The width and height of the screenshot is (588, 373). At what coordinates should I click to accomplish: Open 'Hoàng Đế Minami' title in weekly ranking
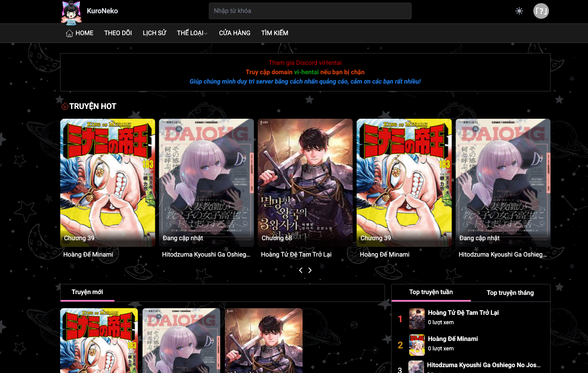[453, 339]
